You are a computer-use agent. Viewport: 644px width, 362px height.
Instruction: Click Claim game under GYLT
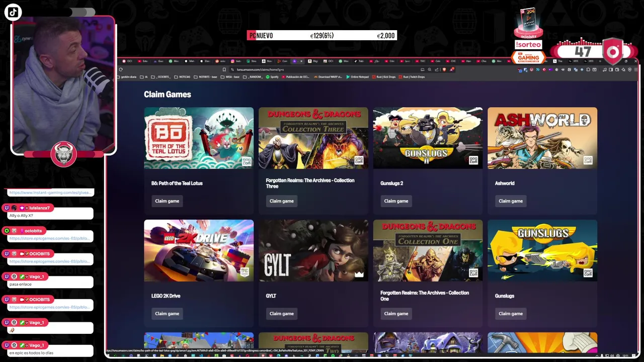[x=282, y=314]
